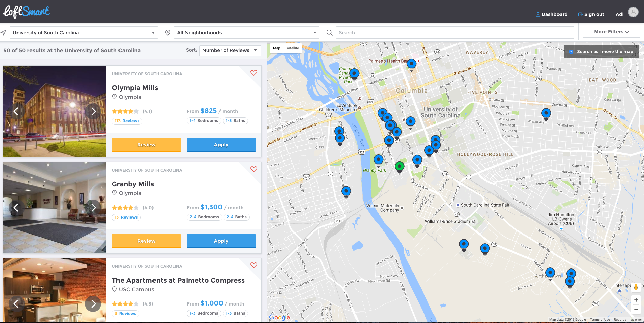Click the LoftSmart logo
644x323 pixels.
[x=26, y=12]
